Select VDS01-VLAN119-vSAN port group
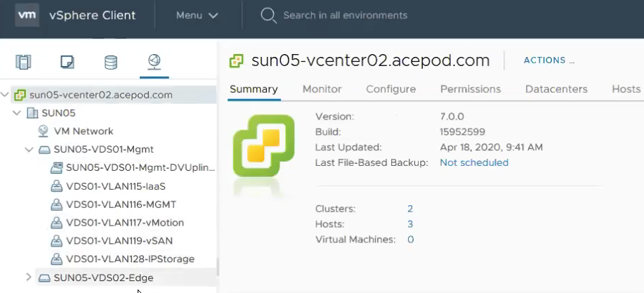This screenshot has height=293, width=644. point(119,241)
